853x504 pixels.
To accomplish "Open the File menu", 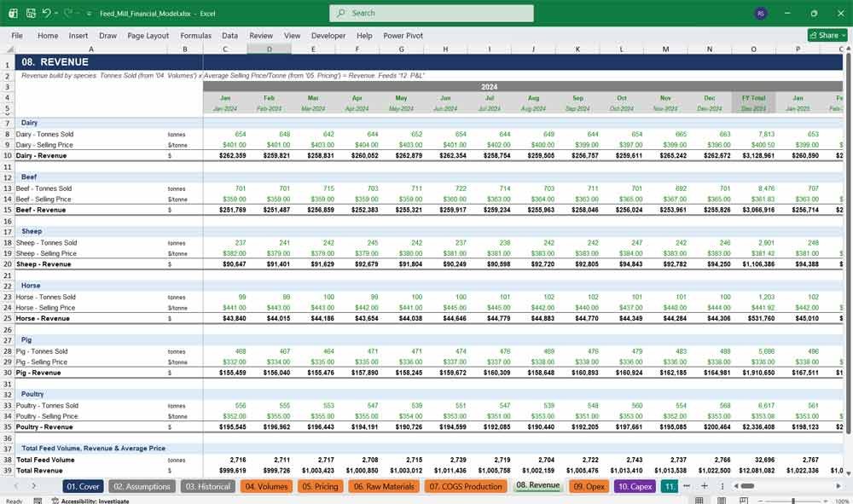I will coord(17,35).
